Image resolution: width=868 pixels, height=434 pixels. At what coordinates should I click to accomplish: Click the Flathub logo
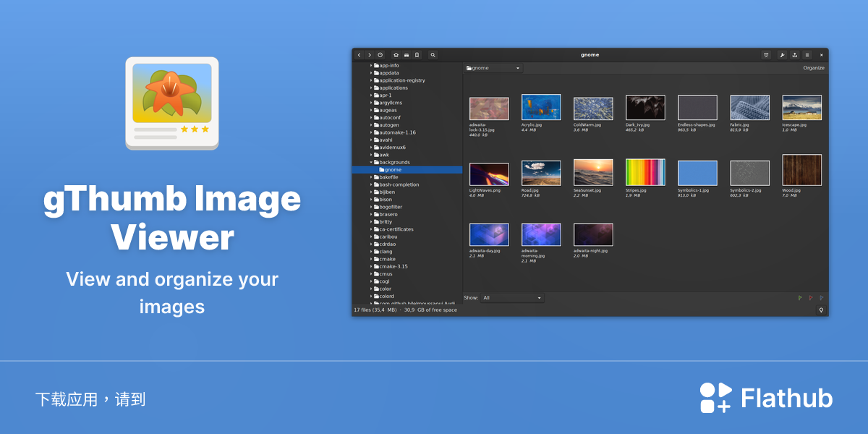pyautogui.click(x=766, y=398)
